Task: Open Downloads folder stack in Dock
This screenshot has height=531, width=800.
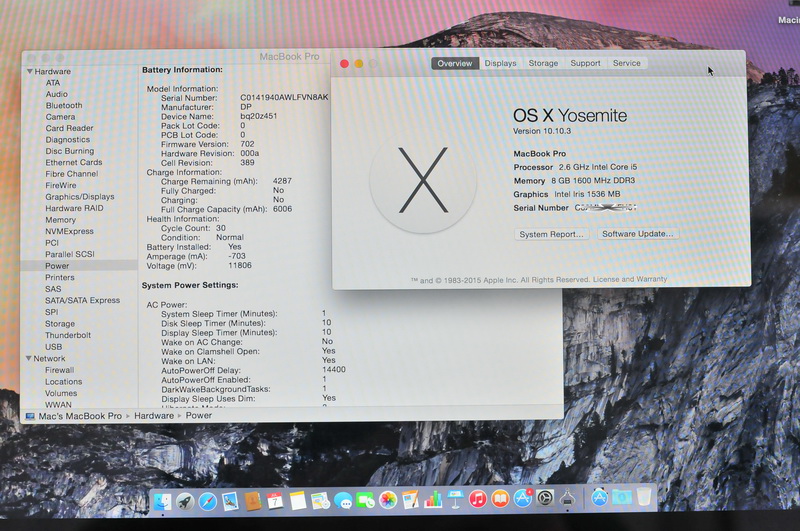Action: [x=622, y=496]
